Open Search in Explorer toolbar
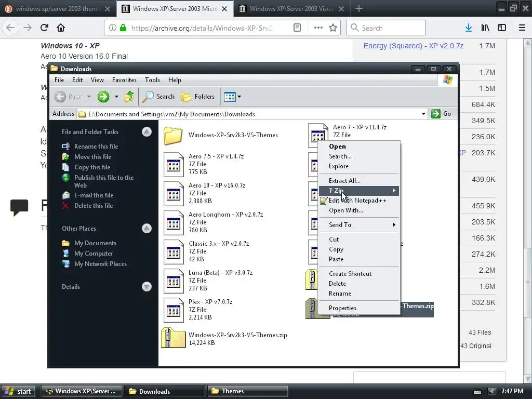 (158, 97)
